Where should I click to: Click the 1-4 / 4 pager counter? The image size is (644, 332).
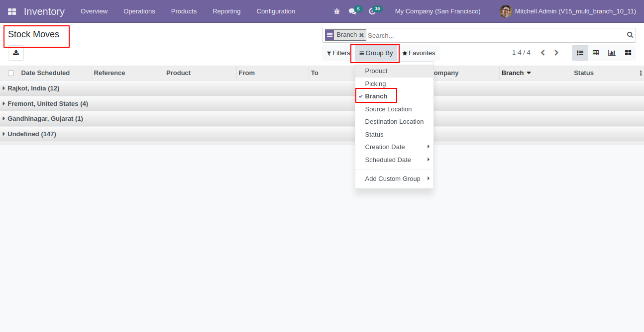click(x=521, y=53)
